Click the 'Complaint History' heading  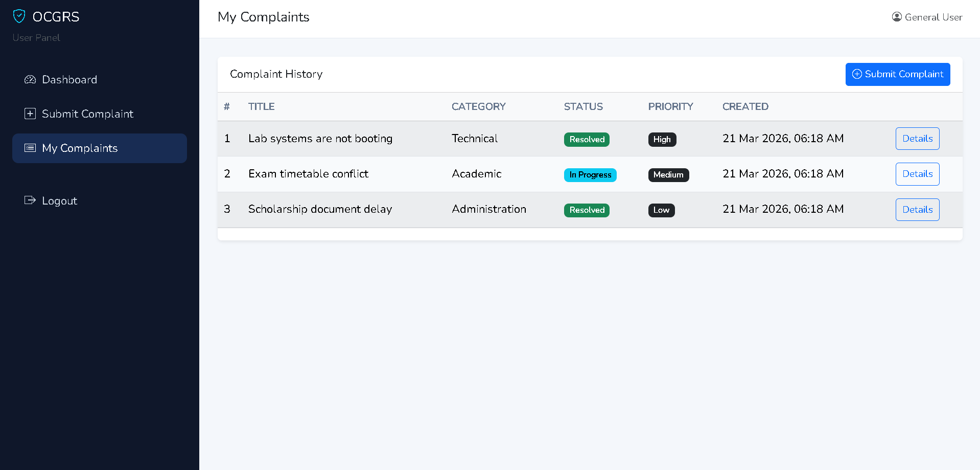tap(276, 74)
